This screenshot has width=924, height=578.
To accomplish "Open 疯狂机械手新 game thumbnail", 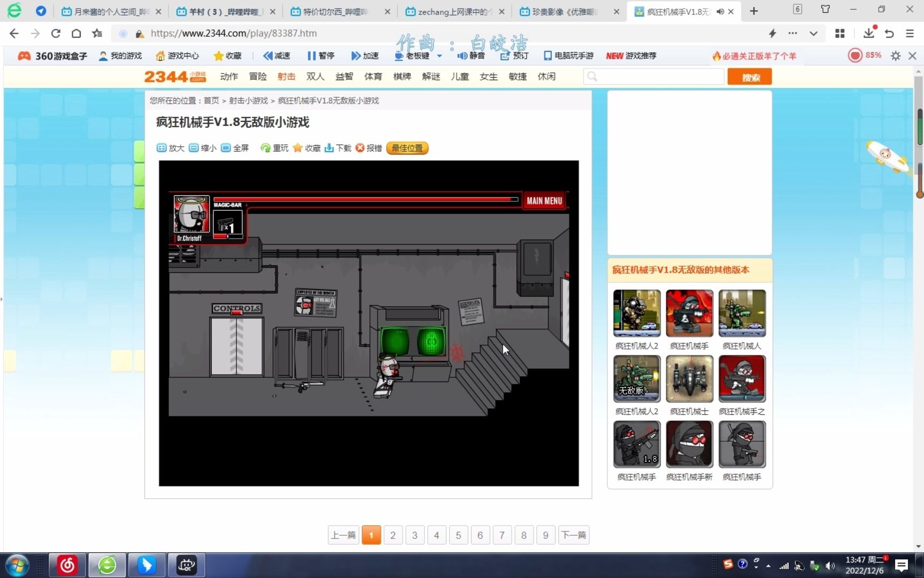I will [689, 444].
